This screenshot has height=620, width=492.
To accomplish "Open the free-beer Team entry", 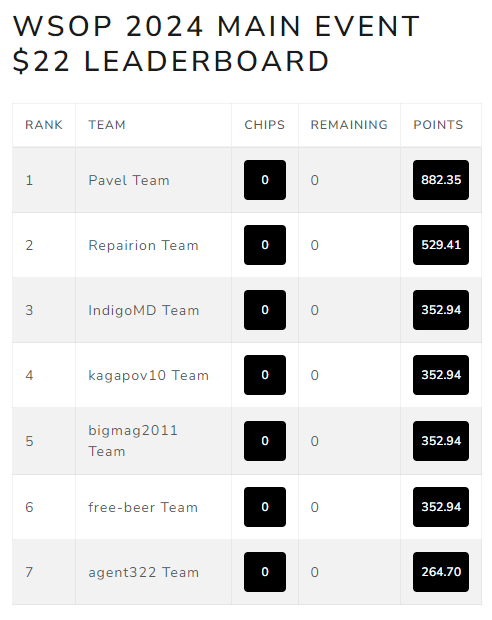I will [143, 507].
